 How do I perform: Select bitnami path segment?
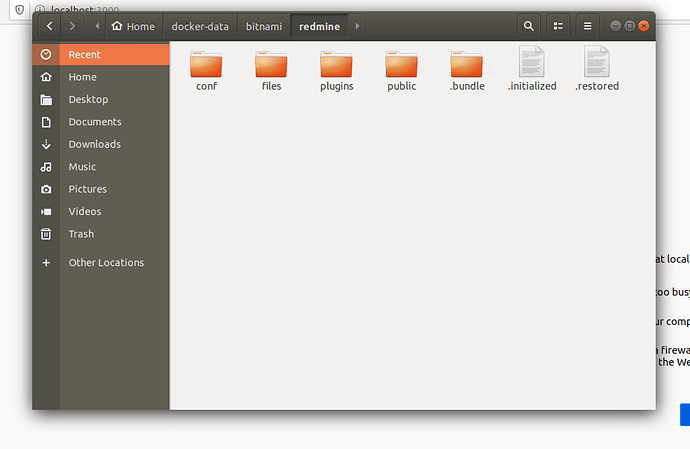click(264, 26)
